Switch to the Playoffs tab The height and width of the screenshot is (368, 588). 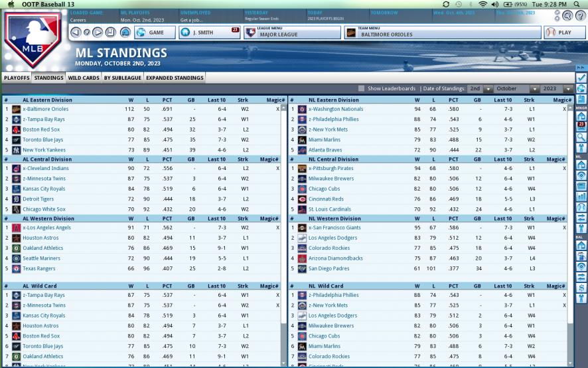pos(17,78)
